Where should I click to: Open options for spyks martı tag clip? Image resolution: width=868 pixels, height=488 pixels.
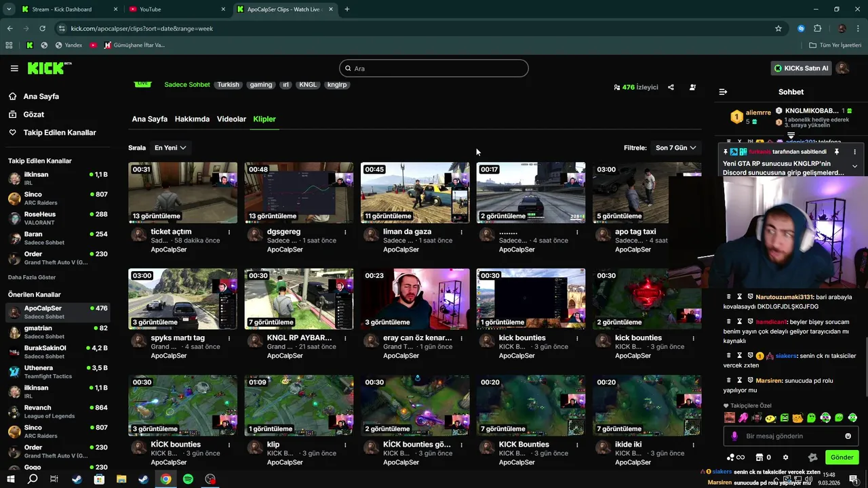click(229, 338)
